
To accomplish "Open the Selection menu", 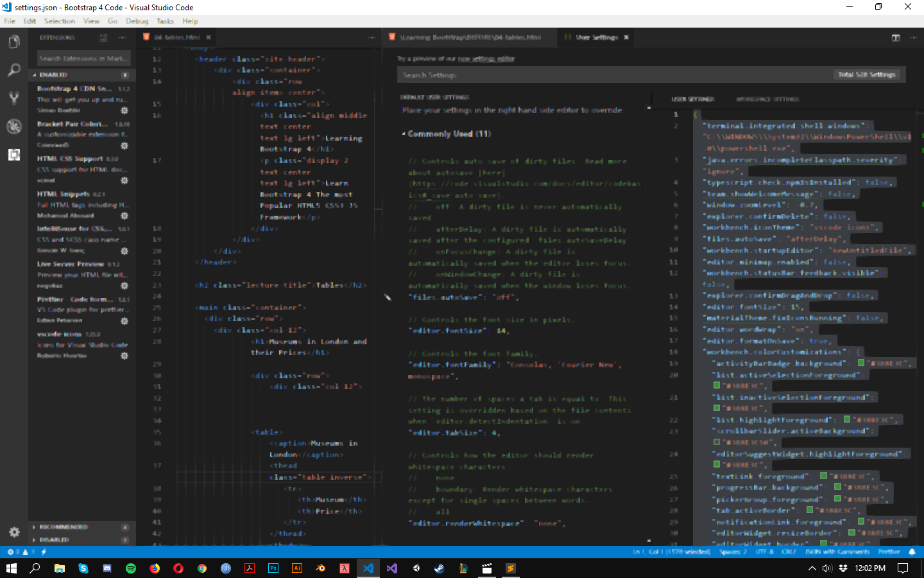I will (59, 21).
